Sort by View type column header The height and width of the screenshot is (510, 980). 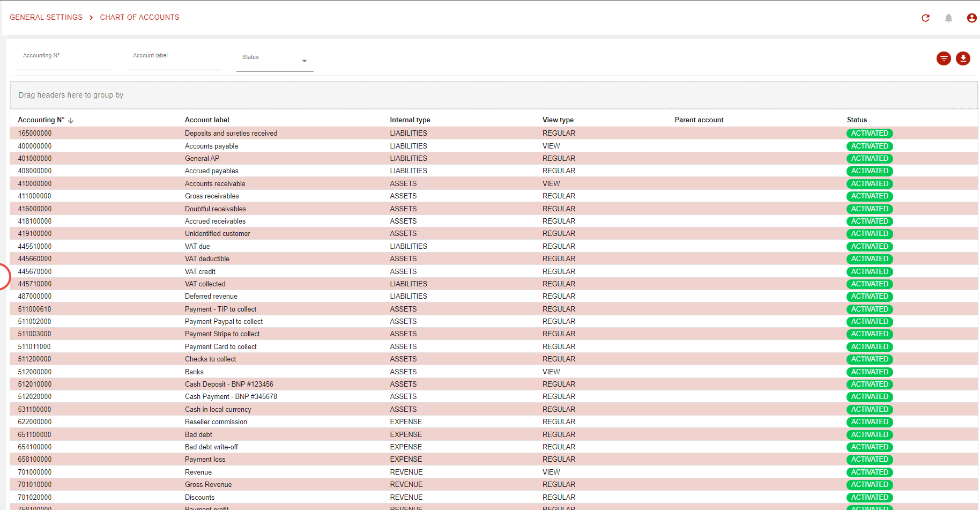coord(558,120)
